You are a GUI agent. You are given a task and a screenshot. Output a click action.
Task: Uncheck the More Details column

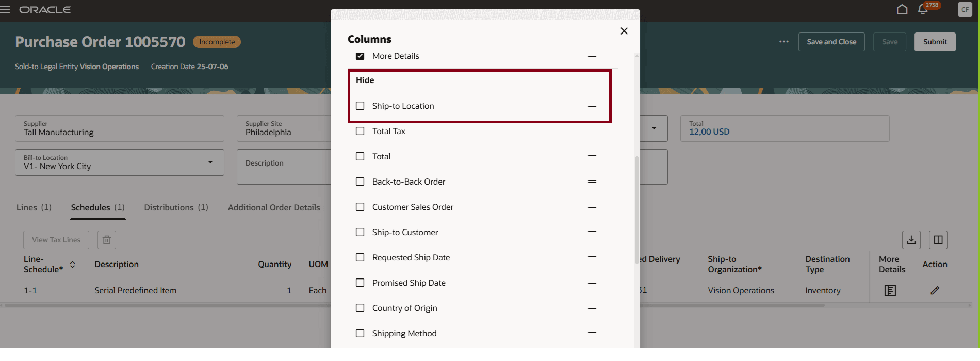point(360,56)
